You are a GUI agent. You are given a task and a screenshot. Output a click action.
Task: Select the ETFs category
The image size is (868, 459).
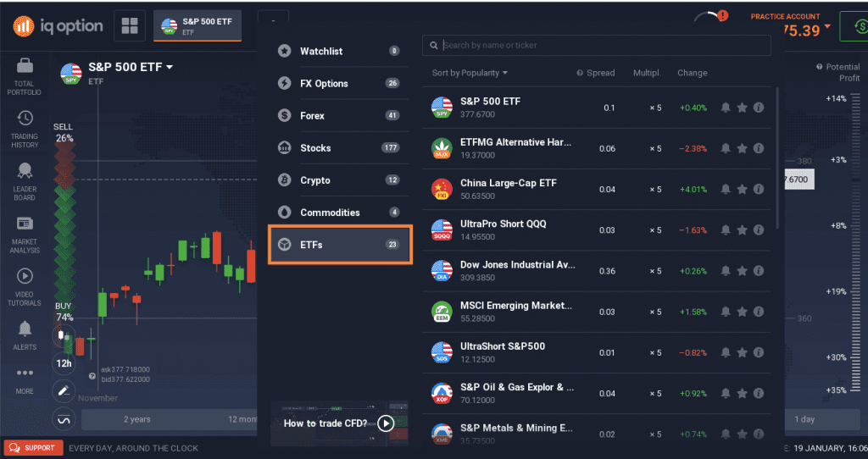click(340, 245)
